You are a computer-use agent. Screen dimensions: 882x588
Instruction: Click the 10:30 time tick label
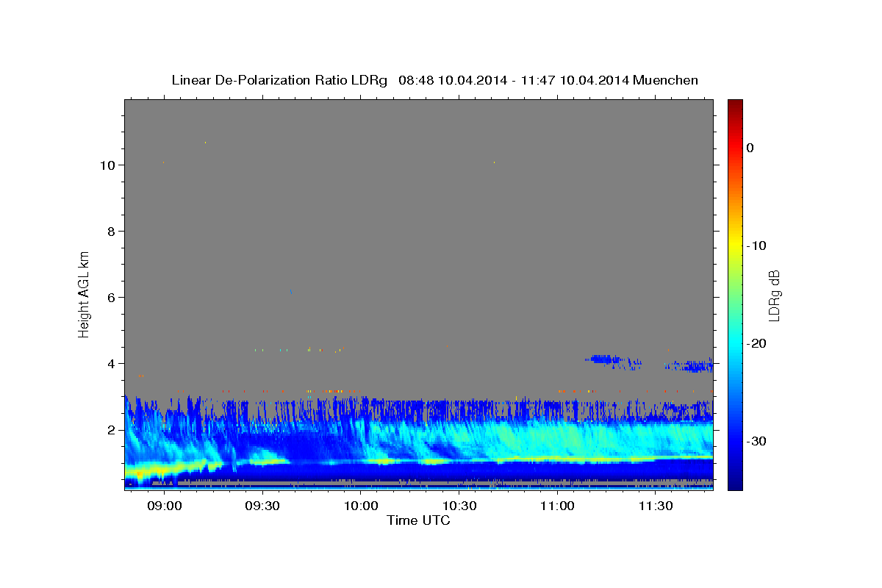click(x=459, y=506)
